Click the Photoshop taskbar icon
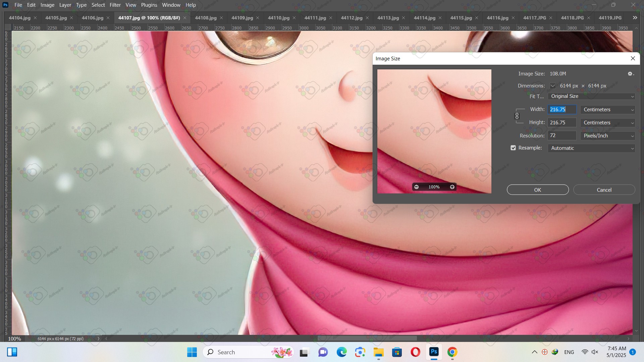The width and height of the screenshot is (644, 362). 434,352
